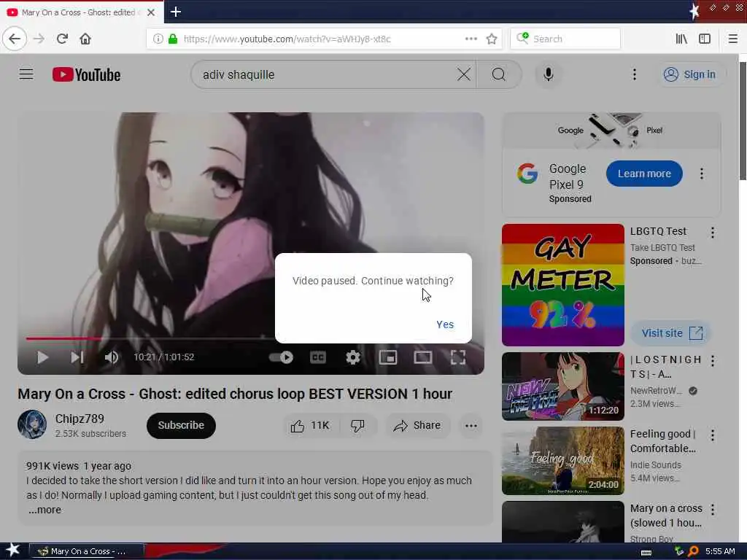
Task: Click the green padlock security icon
Action: click(x=172, y=39)
